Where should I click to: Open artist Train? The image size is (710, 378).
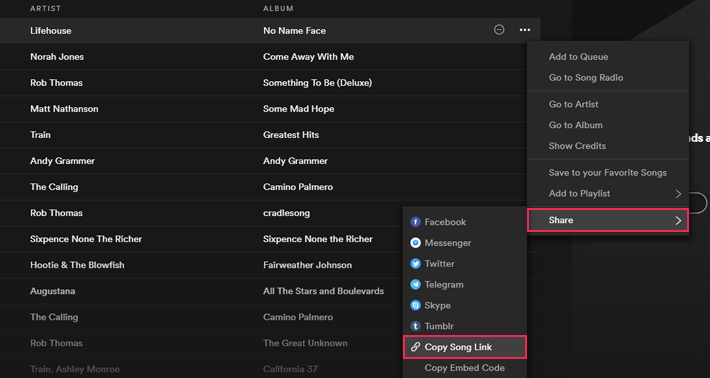40,135
